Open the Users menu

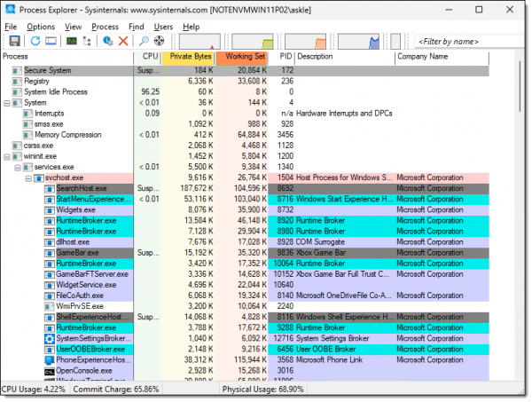point(163,27)
